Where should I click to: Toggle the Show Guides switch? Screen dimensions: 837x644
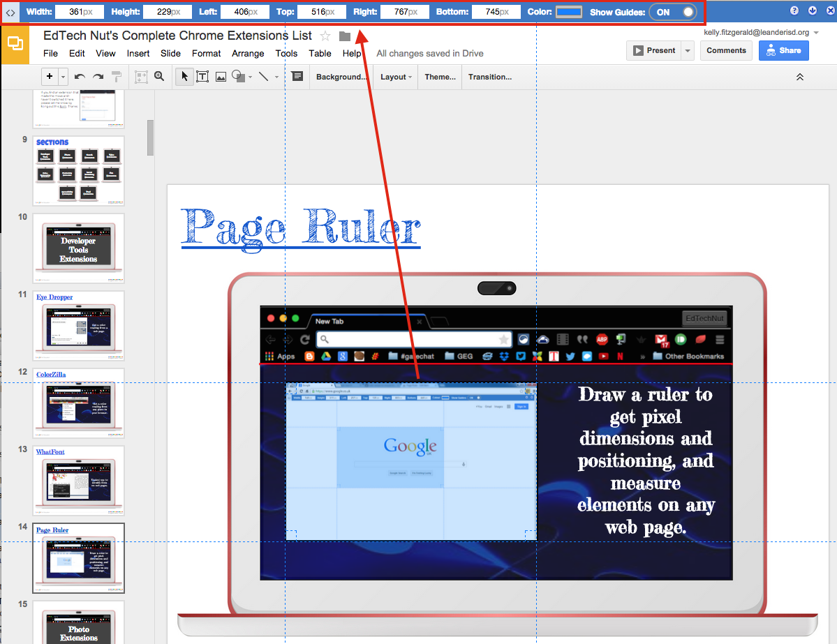pyautogui.click(x=673, y=12)
